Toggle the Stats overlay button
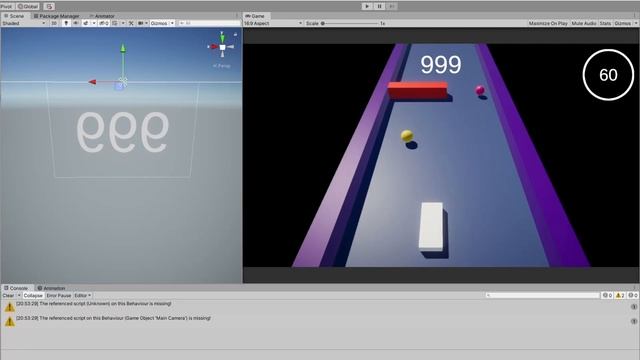Image resolution: width=640 pixels, height=360 pixels. click(x=605, y=23)
